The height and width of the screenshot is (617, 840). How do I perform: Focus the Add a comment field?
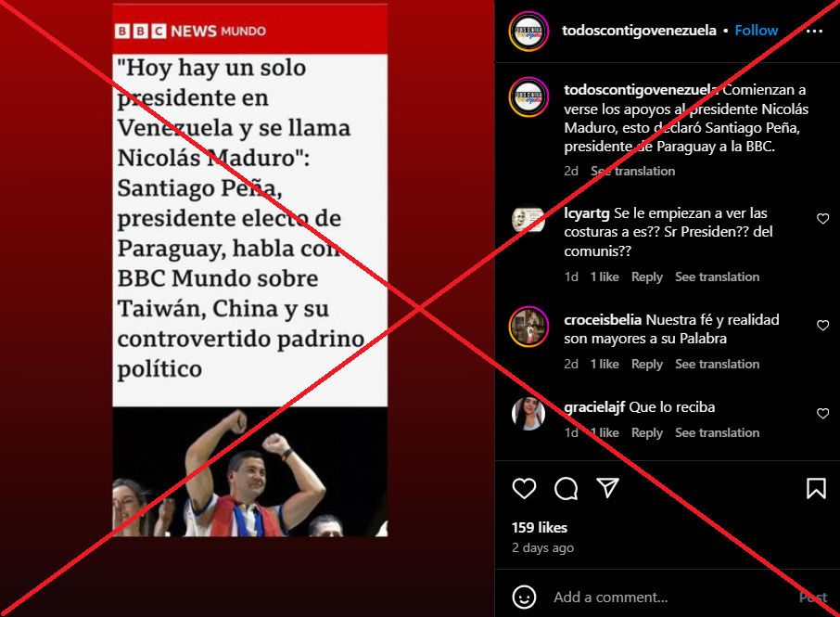click(x=669, y=598)
